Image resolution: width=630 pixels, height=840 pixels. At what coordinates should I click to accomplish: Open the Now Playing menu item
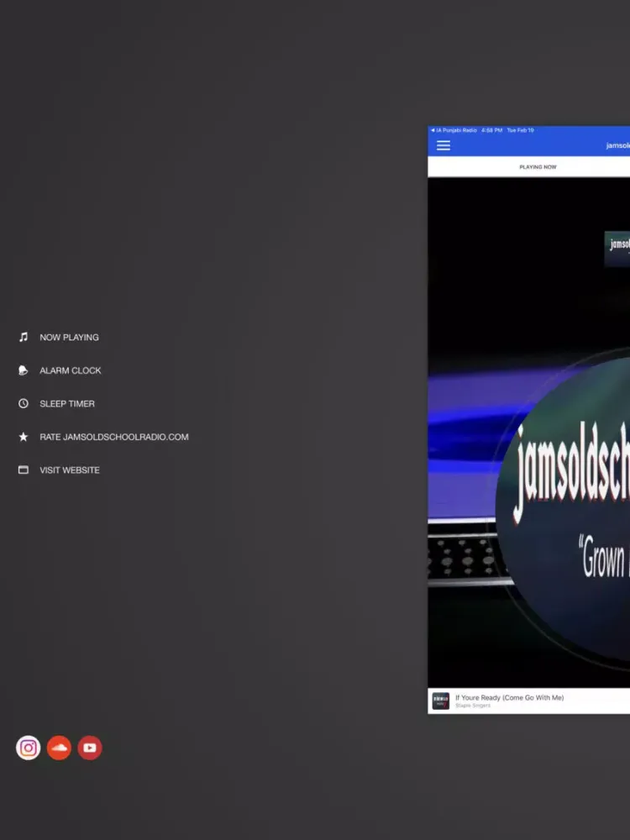[x=69, y=338]
